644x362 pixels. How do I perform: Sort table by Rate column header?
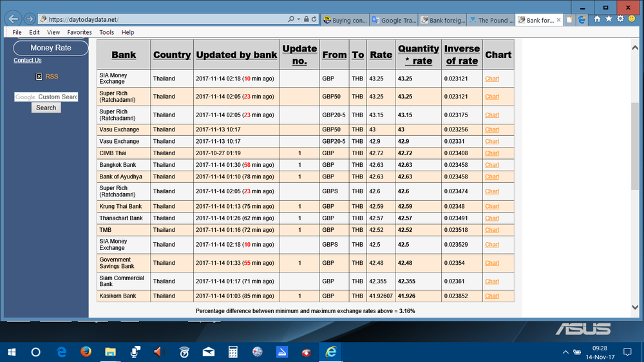381,55
